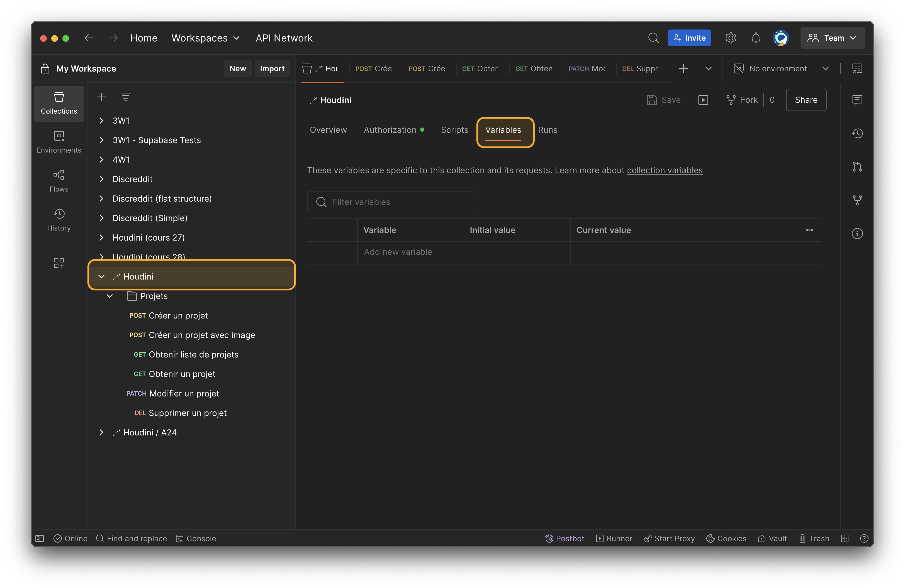Open the PATCH Modifier request tab
This screenshot has height=588, width=905.
(x=587, y=69)
